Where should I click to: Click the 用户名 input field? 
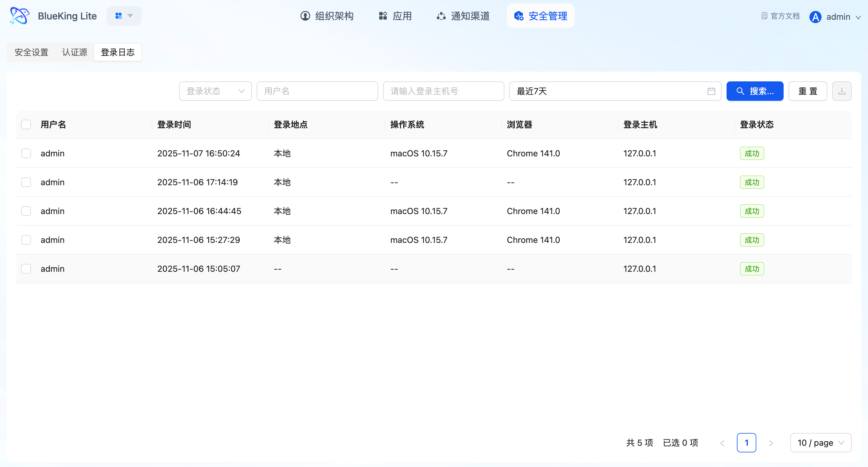point(317,91)
